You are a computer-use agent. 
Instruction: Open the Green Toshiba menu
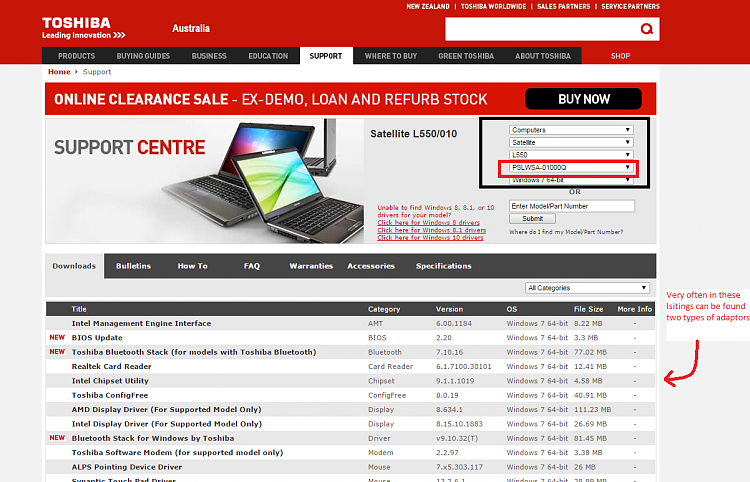point(466,56)
